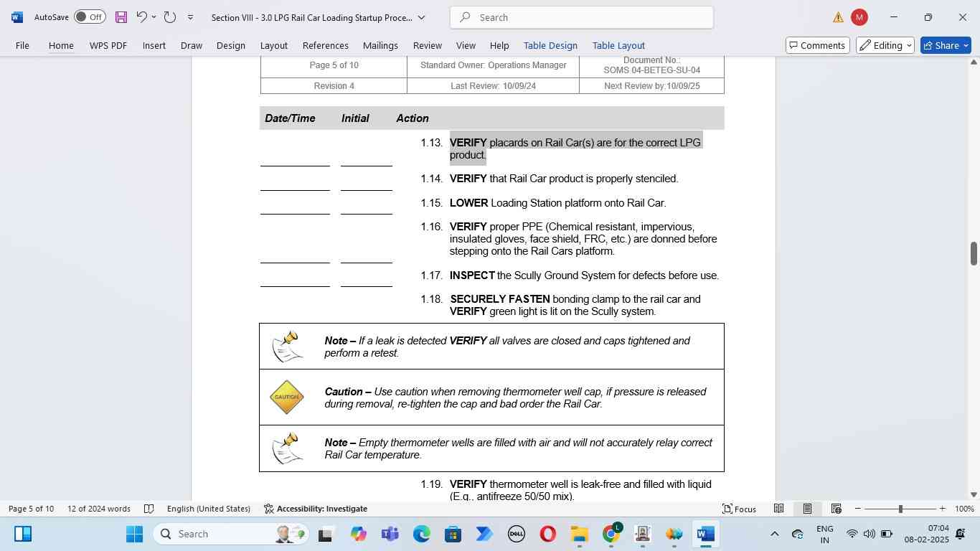Screen dimensions: 980x551
Task: Open Google Chrome from taskbar
Action: tap(611, 534)
